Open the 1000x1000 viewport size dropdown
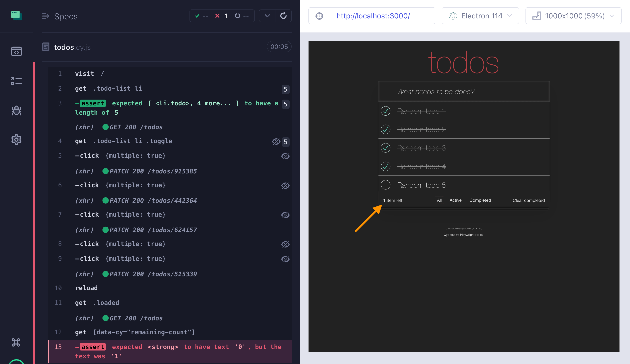 click(x=573, y=16)
